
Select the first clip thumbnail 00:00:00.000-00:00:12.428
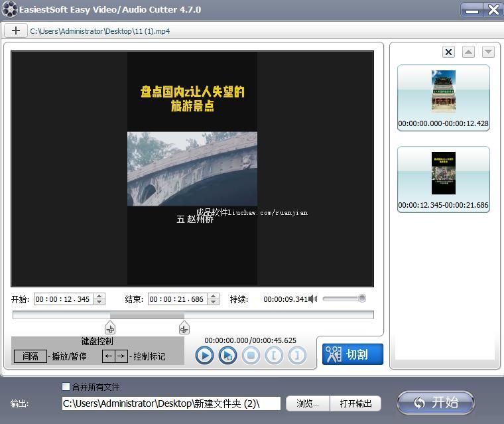point(443,96)
